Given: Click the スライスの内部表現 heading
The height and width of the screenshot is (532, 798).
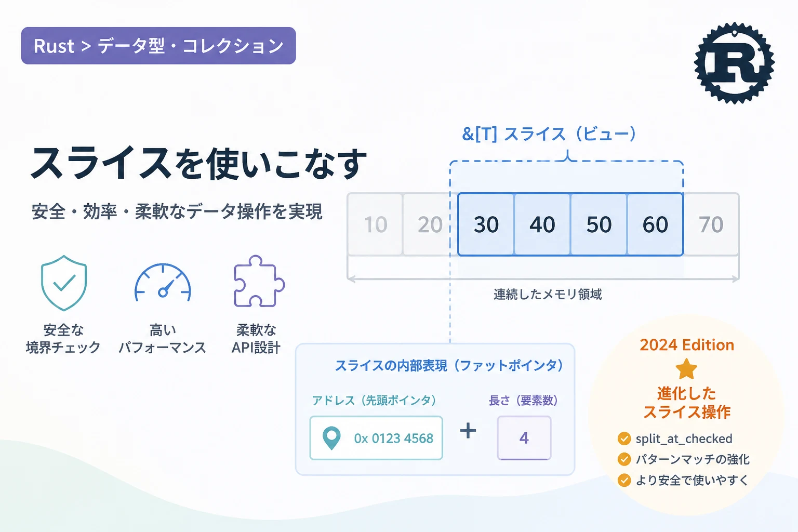Looking at the screenshot, I should [x=449, y=366].
